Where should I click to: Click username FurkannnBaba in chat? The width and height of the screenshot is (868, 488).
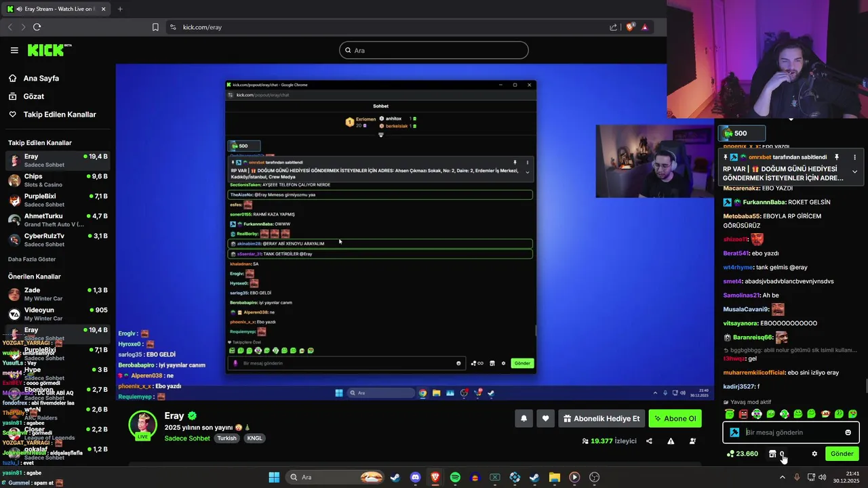pos(764,202)
